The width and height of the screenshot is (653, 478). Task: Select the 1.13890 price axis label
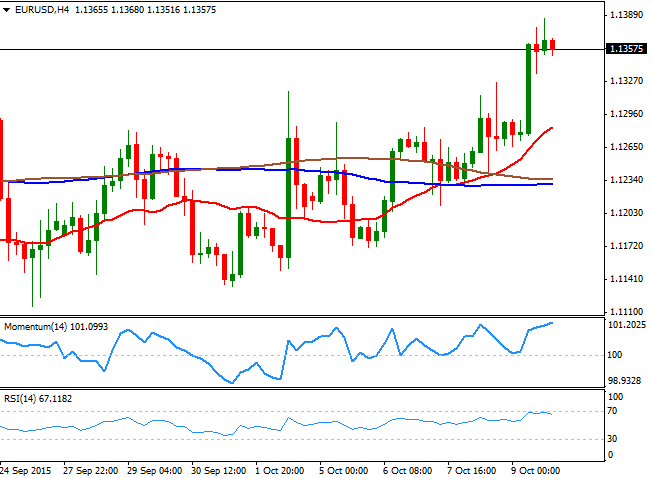tap(627, 15)
